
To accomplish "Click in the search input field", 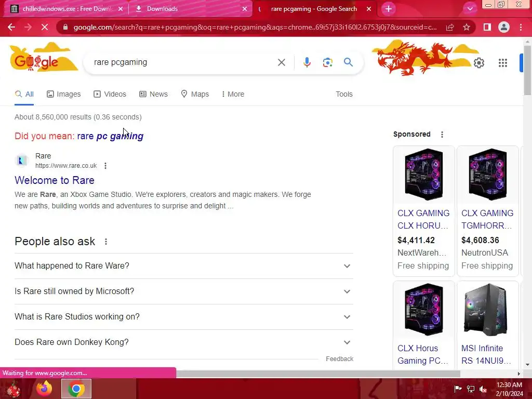I will point(183,62).
